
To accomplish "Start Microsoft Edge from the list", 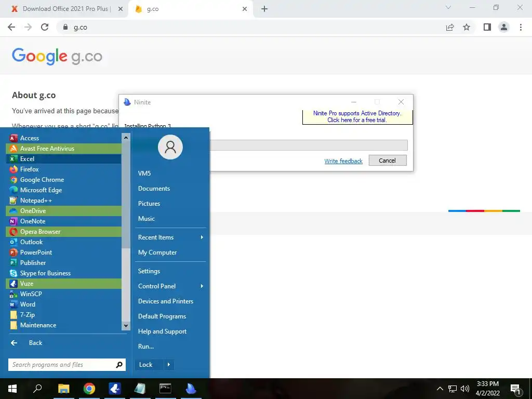I will [x=63, y=190].
